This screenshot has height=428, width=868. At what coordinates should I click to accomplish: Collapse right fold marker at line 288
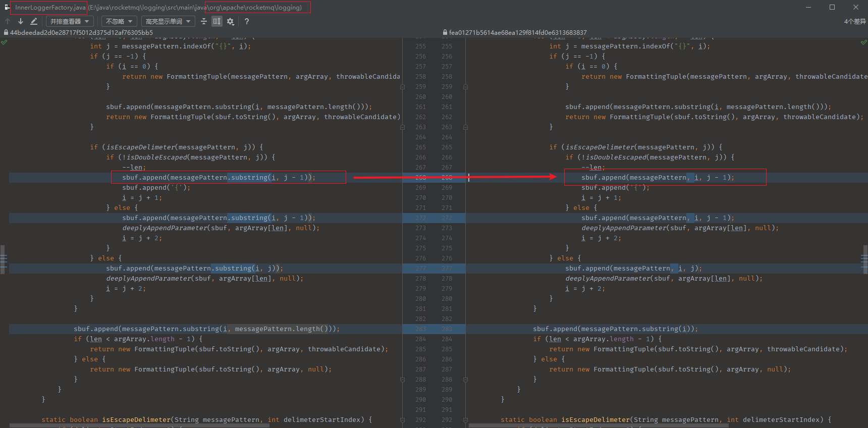[465, 380]
